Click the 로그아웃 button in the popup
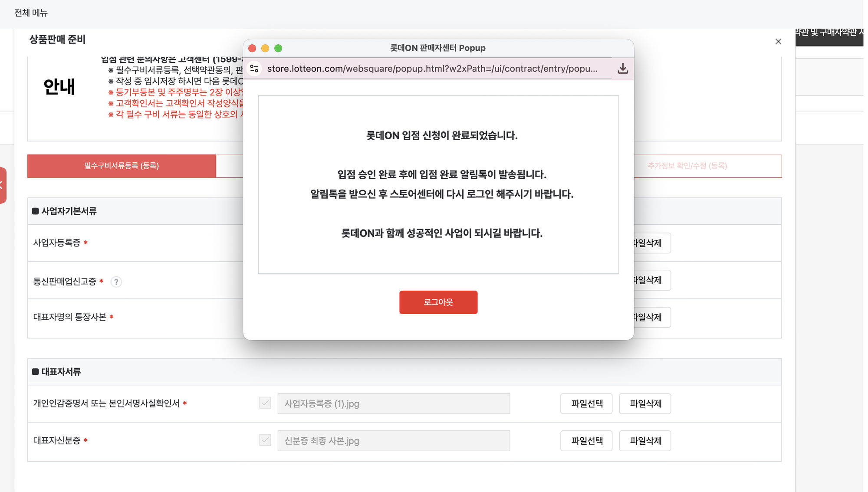 pos(438,302)
